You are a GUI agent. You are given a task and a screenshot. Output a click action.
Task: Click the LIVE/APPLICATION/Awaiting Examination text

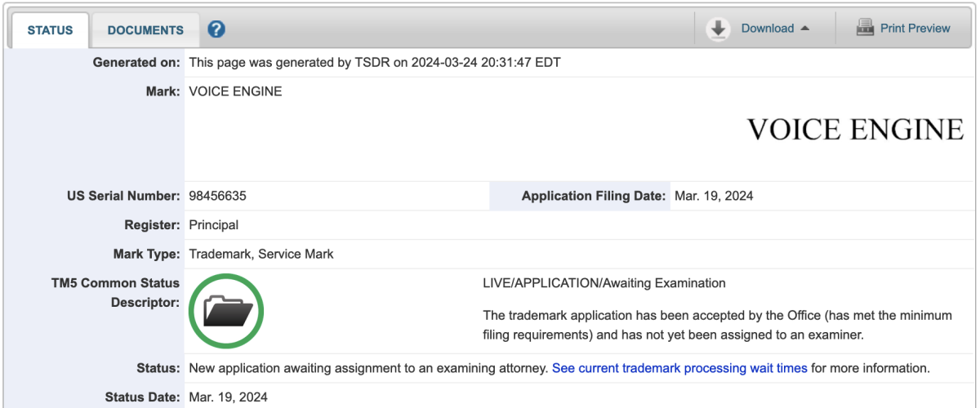coord(604,283)
